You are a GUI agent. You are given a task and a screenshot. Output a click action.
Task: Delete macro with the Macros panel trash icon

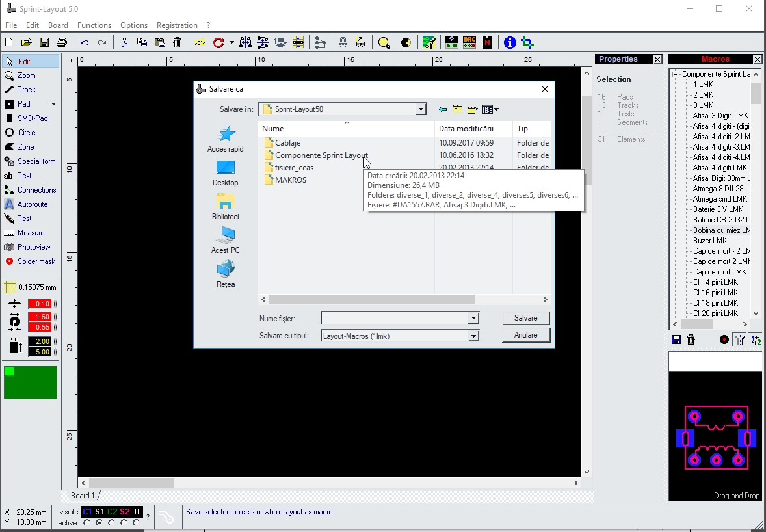[x=691, y=339]
